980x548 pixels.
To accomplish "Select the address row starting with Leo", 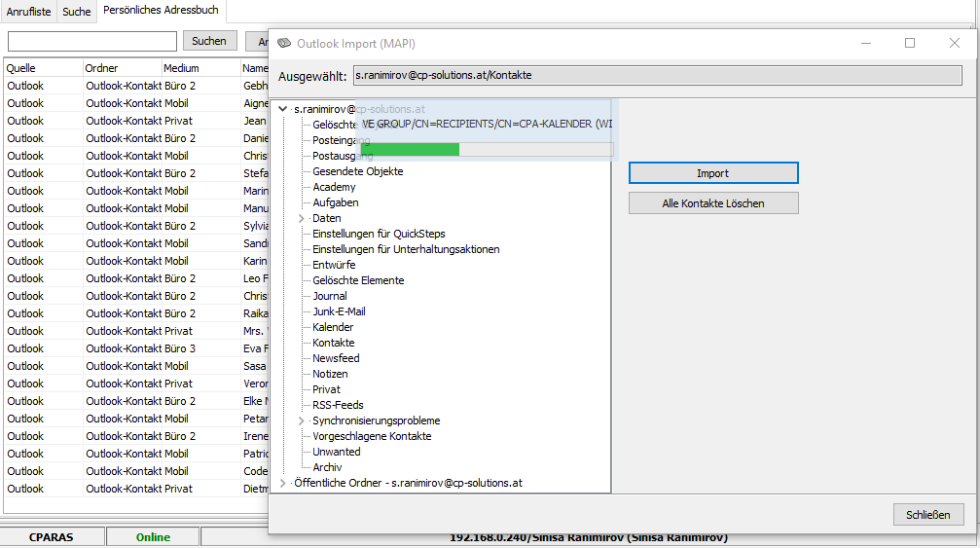I will 137,278.
